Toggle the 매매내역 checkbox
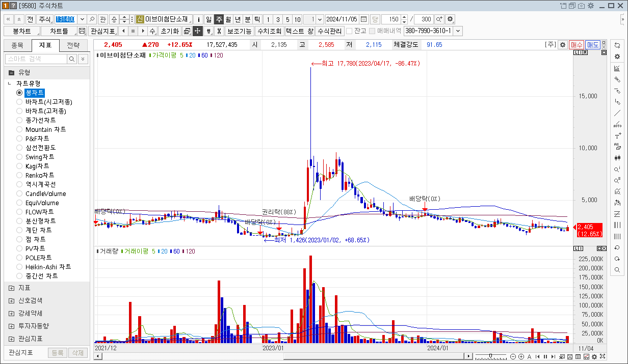The width and height of the screenshot is (628, 364). (372, 31)
